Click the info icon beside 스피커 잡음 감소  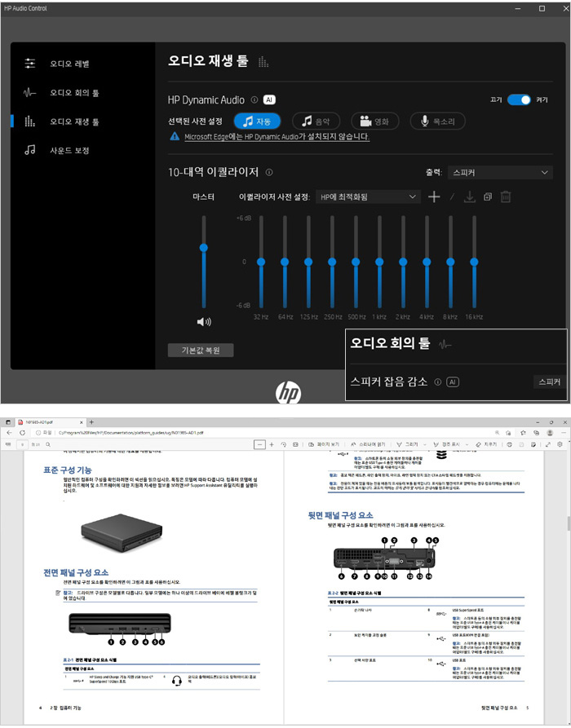[x=438, y=382]
